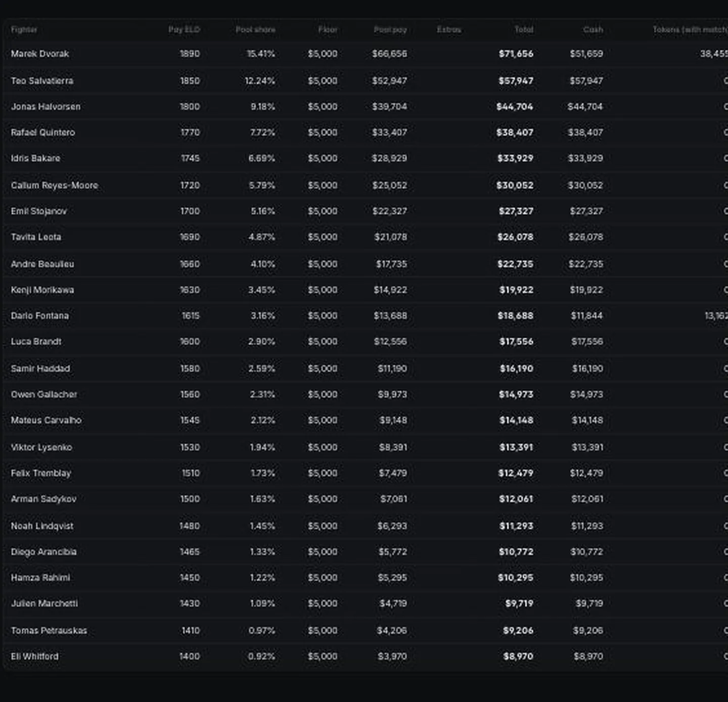
Task: Select Jonas Halvorsen's Pay ELO "1800"
Action: pyautogui.click(x=190, y=107)
